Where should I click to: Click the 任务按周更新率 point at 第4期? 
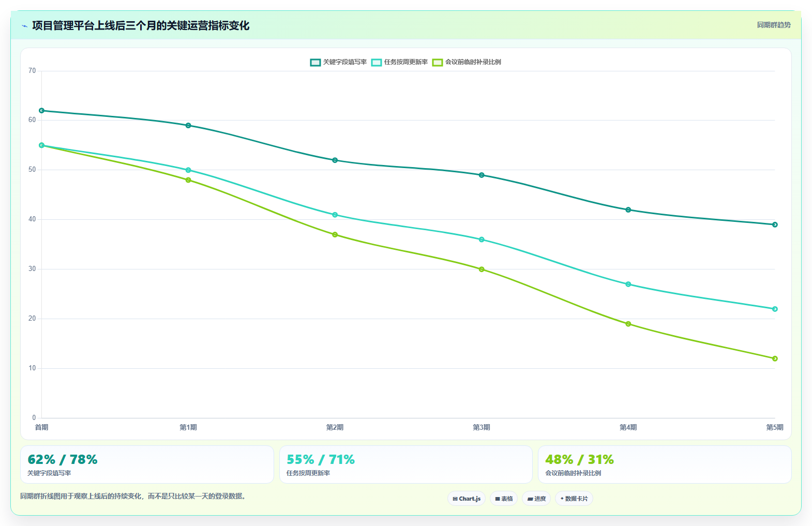pos(628,284)
